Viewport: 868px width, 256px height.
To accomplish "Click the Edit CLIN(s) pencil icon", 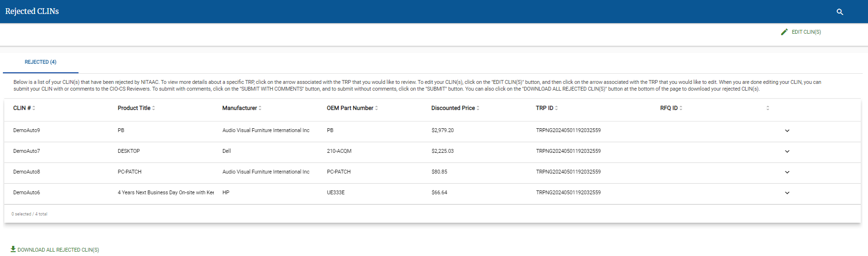I will tap(784, 32).
